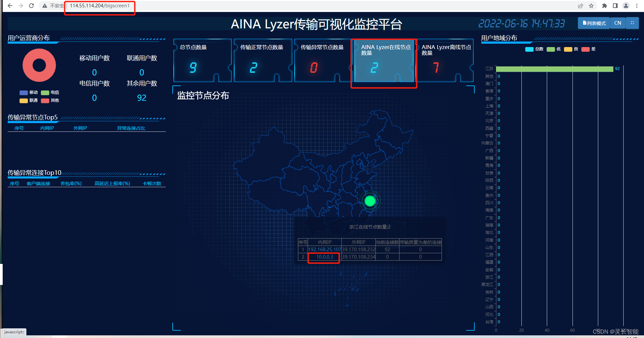Click the address bar URL

100,6
